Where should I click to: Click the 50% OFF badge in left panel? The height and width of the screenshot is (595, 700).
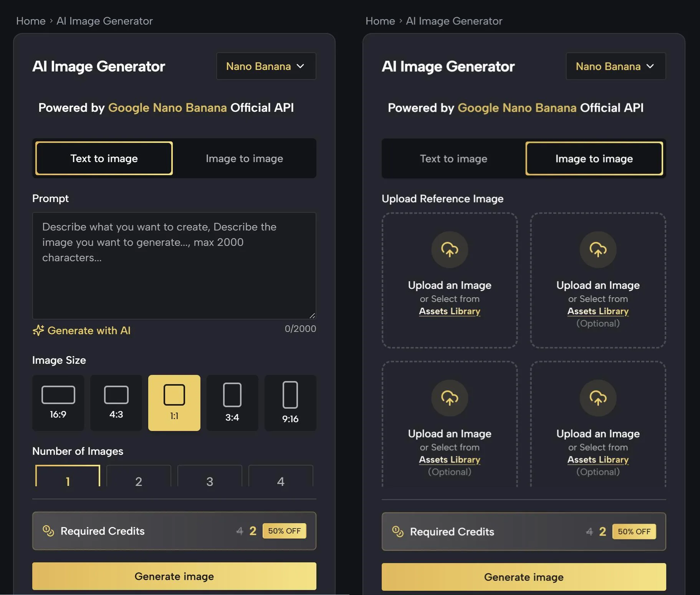285,531
